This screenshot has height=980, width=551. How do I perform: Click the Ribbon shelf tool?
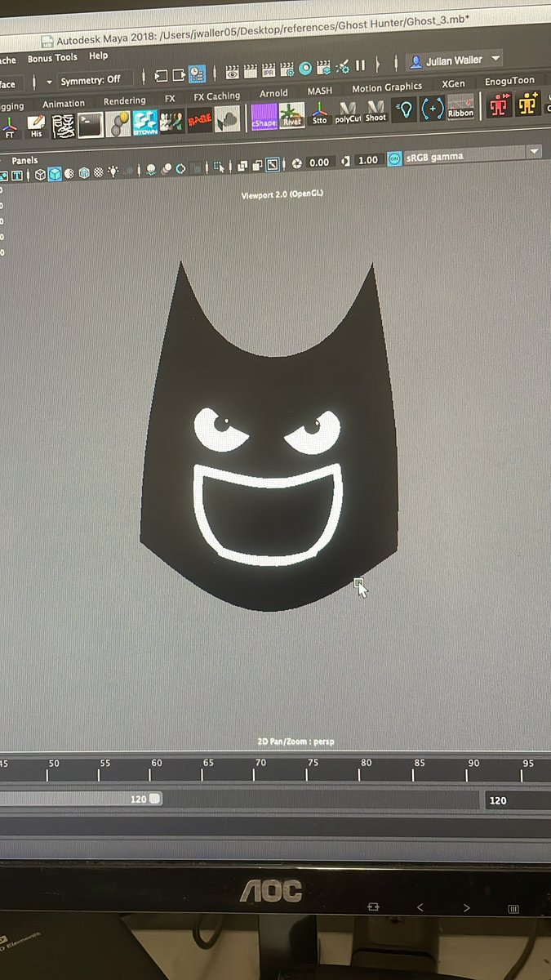click(x=460, y=108)
